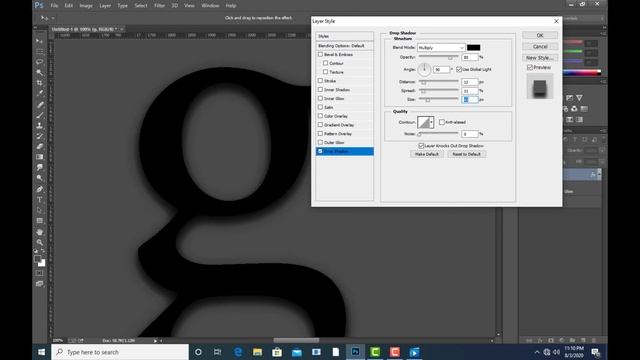Select the Quick Selection wand tool

click(x=40, y=73)
